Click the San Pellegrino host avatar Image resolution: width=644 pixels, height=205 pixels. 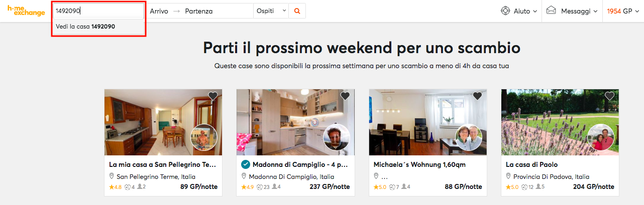tap(204, 137)
